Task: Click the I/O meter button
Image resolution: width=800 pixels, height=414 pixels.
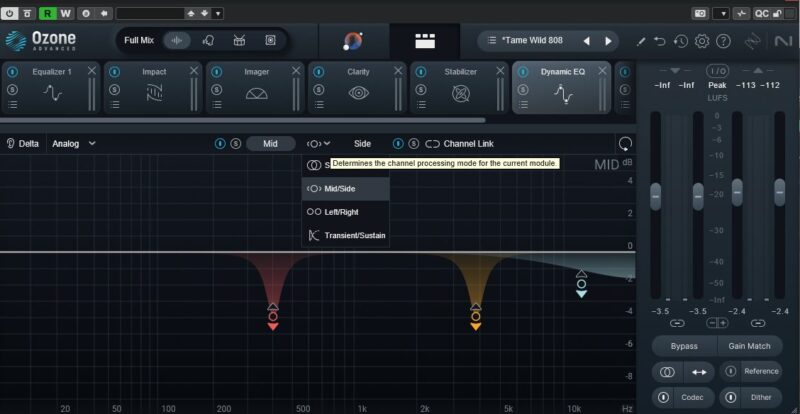Action: click(717, 70)
